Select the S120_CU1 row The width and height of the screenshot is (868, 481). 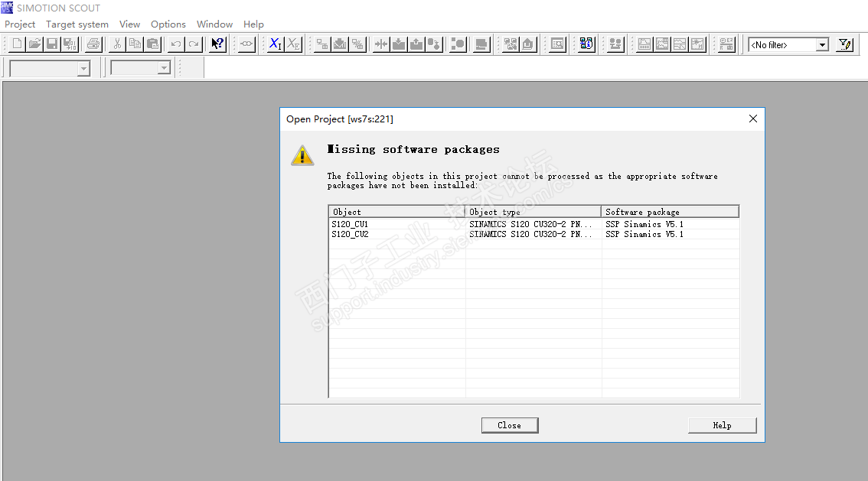pos(534,224)
